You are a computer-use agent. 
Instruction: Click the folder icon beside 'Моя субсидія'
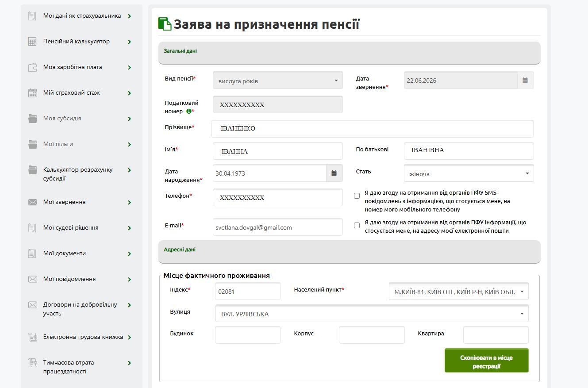point(32,119)
